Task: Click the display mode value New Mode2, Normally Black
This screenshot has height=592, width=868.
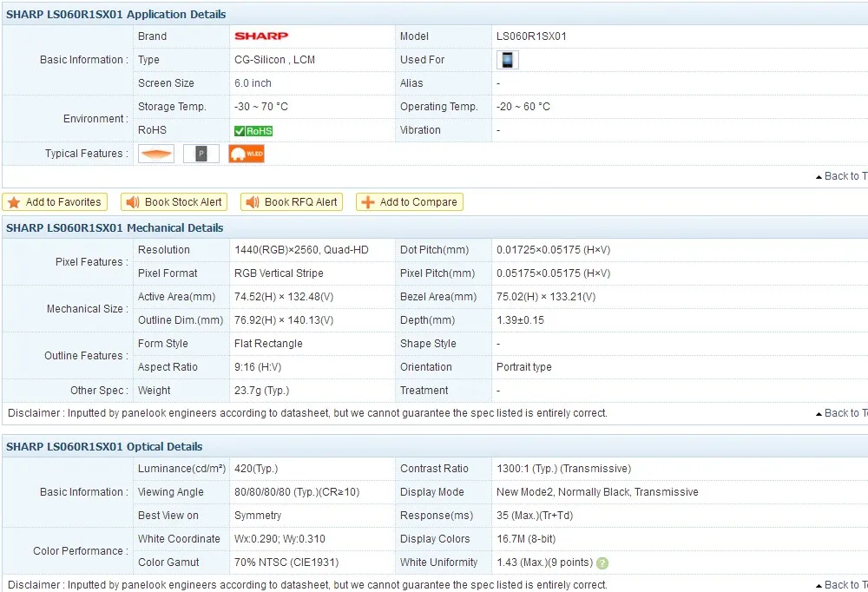Action: point(563,492)
